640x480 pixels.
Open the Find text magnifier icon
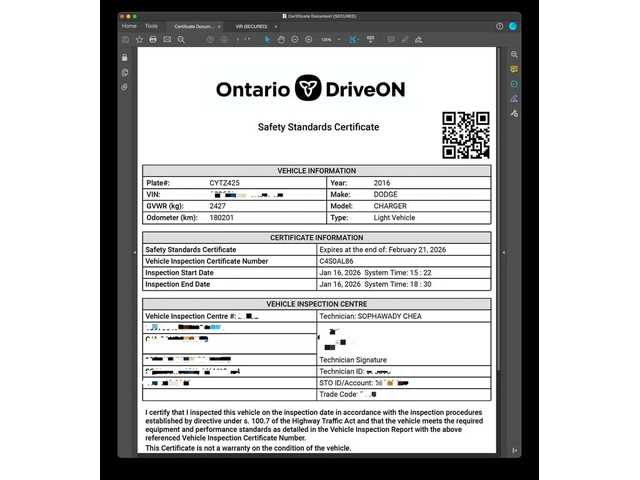tap(181, 39)
